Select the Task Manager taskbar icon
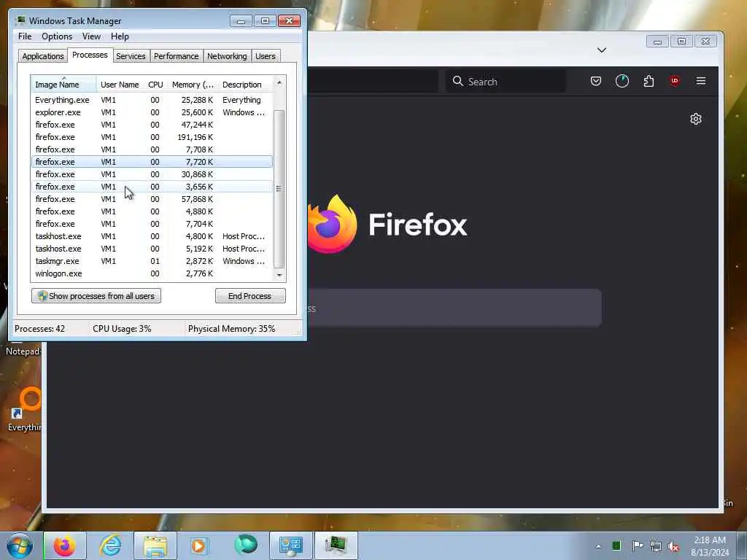Screen dimensions: 747x560 336,545
